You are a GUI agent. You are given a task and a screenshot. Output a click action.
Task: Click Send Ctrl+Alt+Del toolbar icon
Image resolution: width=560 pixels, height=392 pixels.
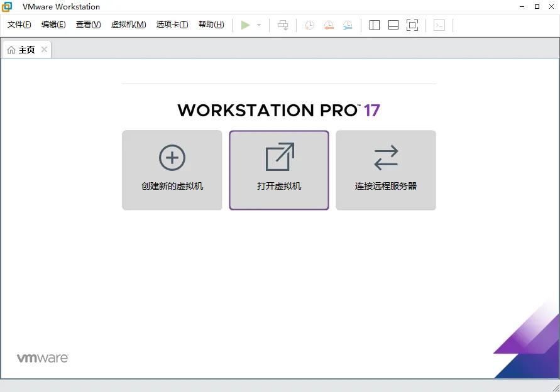coord(283,25)
